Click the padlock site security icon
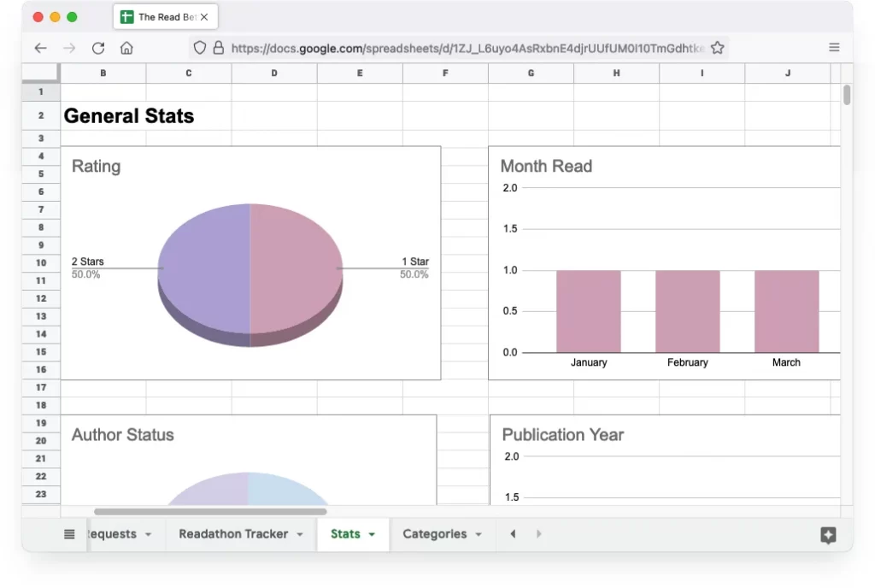 [x=218, y=48]
